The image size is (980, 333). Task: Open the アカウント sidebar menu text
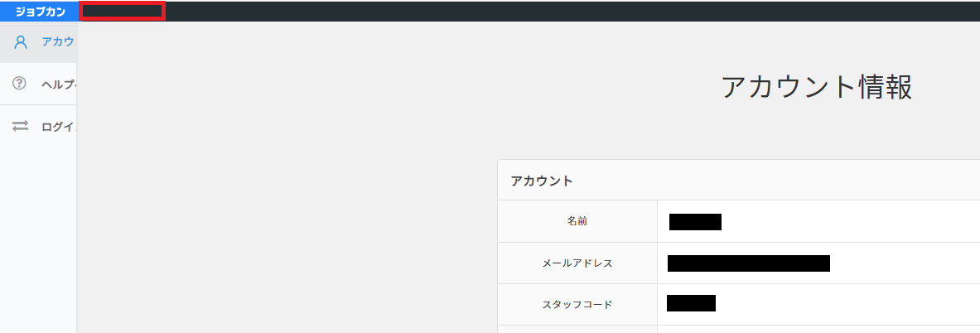click(57, 42)
